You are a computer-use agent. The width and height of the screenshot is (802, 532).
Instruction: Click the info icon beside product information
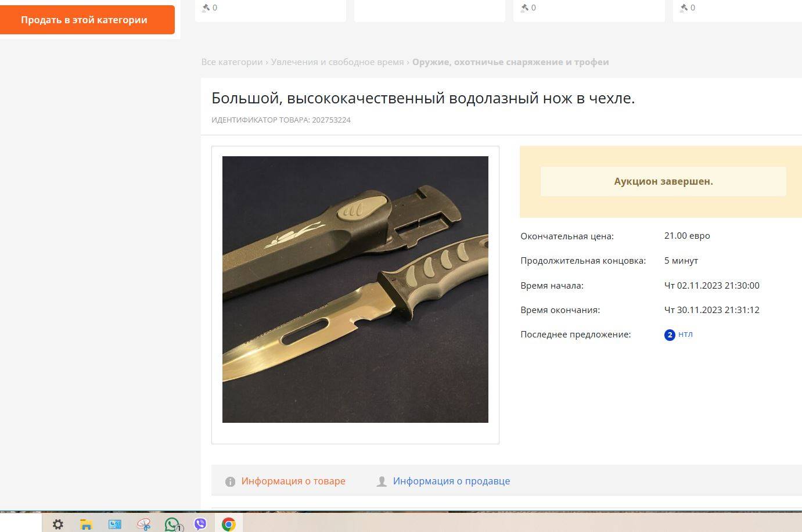tap(230, 481)
